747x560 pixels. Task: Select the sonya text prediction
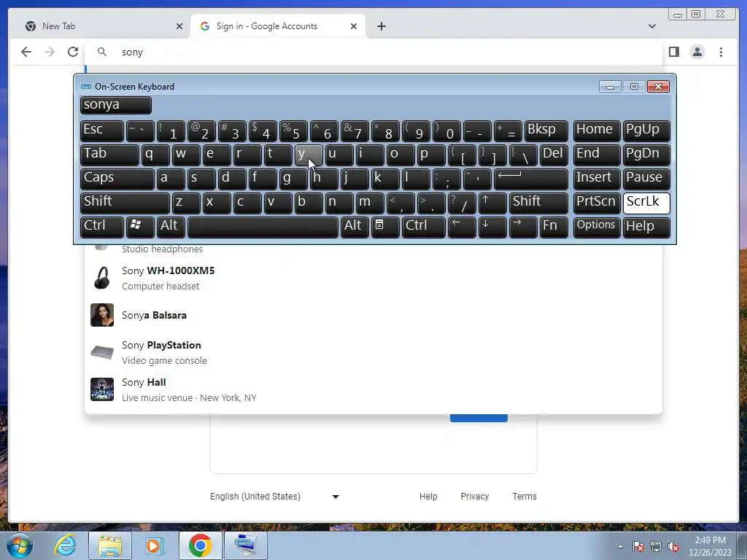pos(116,105)
